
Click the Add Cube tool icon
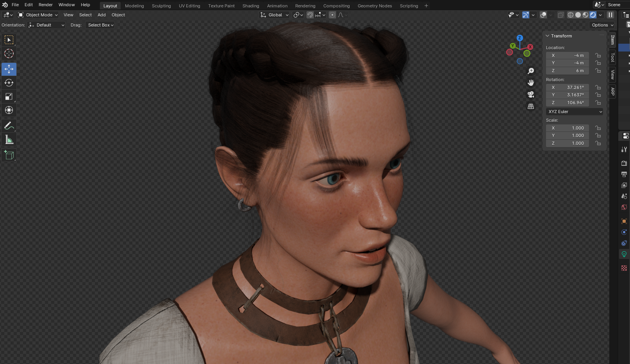9,155
